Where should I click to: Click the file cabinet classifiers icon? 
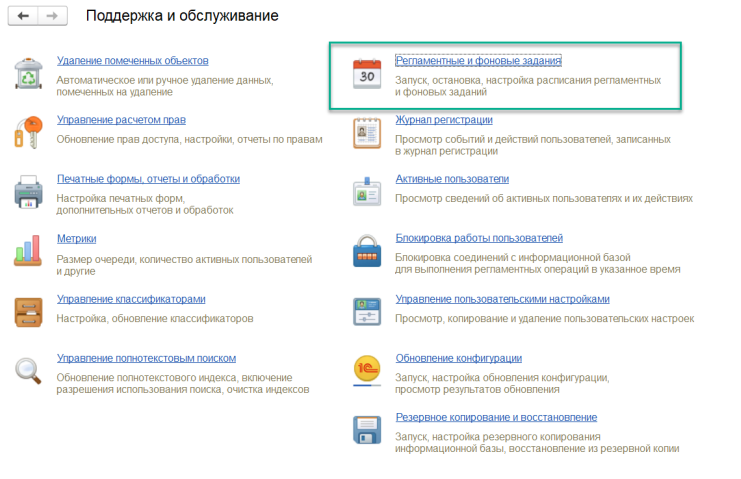click(x=28, y=310)
